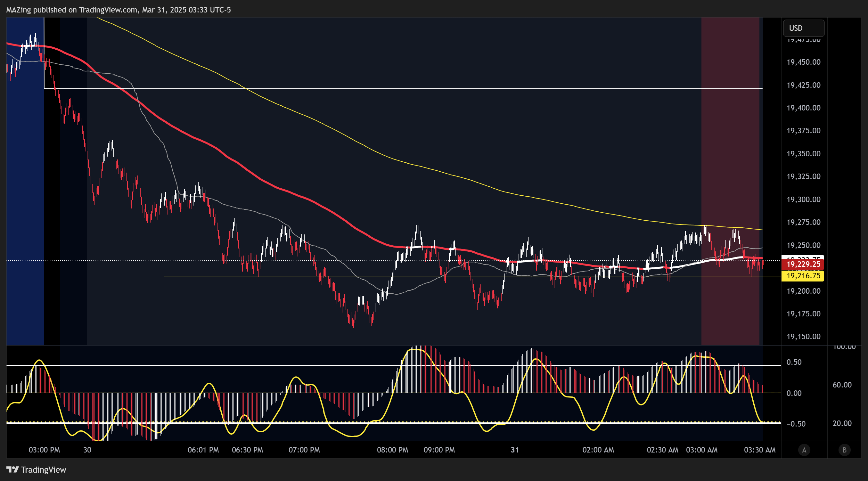Click the 08:00 PM time axis label

pos(392,450)
